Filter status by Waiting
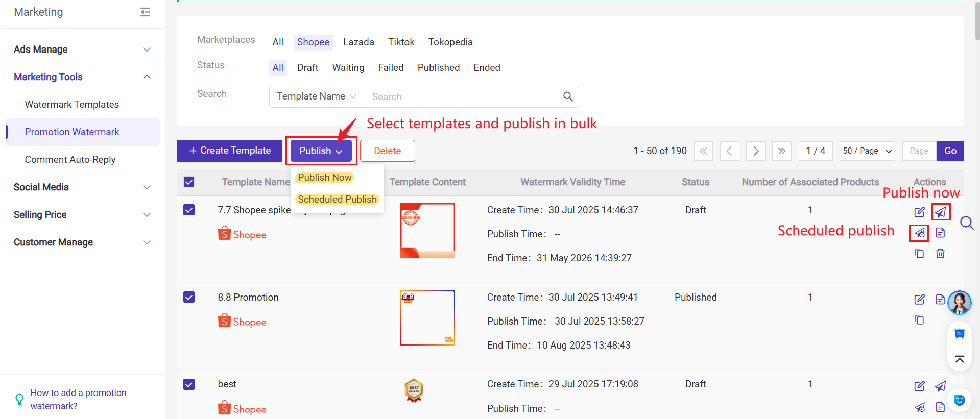The height and width of the screenshot is (419, 980). pos(348,68)
